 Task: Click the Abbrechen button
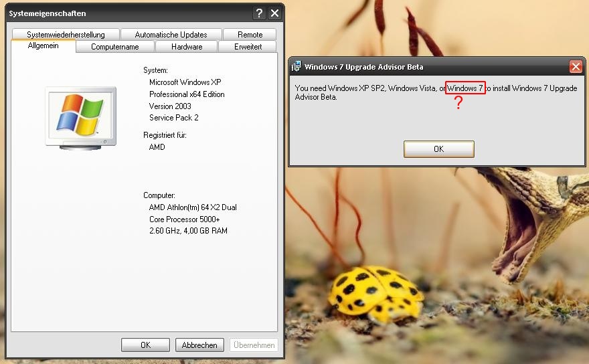(199, 345)
